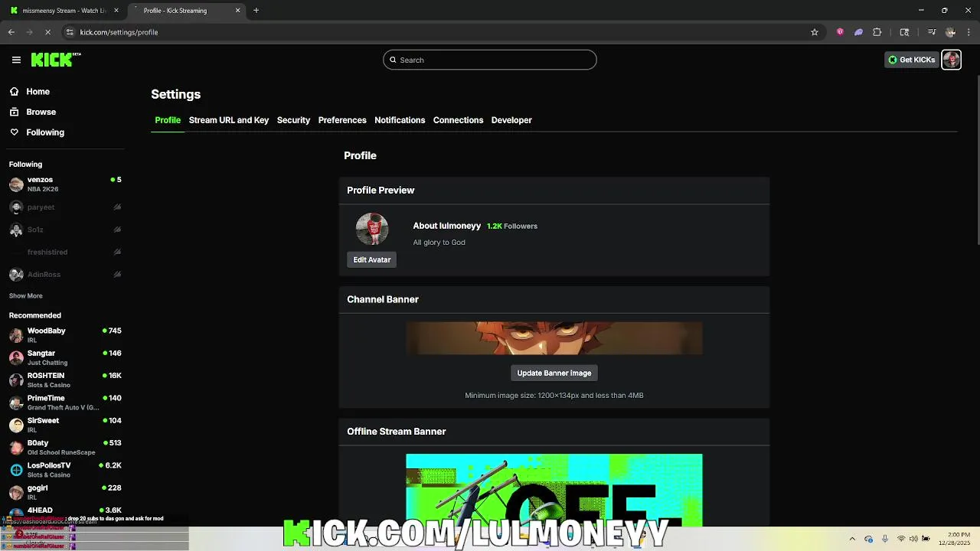Viewport: 980px width, 551px height.
Task: Stop loading the page
Action: [x=47, y=32]
